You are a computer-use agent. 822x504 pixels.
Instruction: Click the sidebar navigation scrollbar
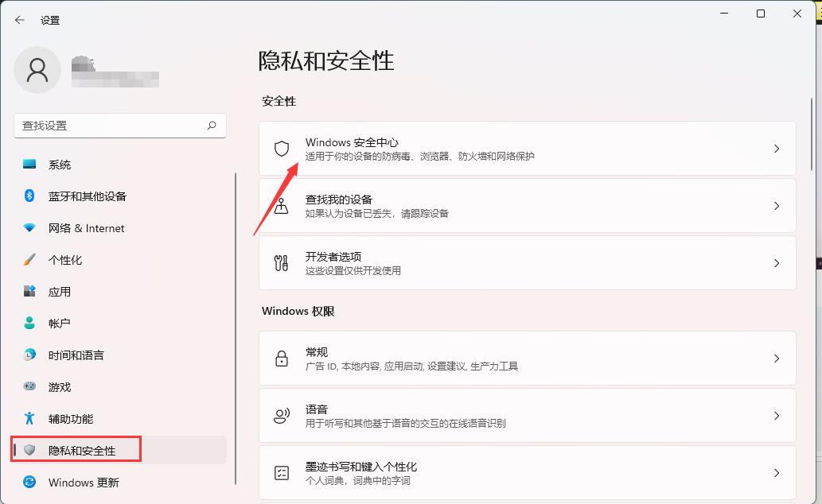[x=236, y=329]
